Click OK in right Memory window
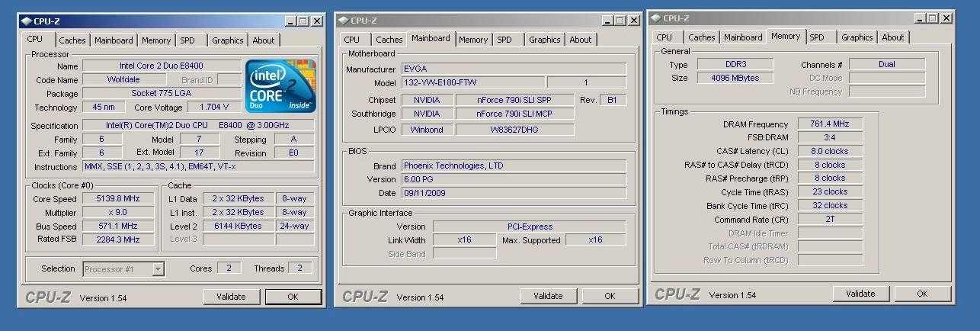This screenshot has height=331, width=980. point(922,294)
